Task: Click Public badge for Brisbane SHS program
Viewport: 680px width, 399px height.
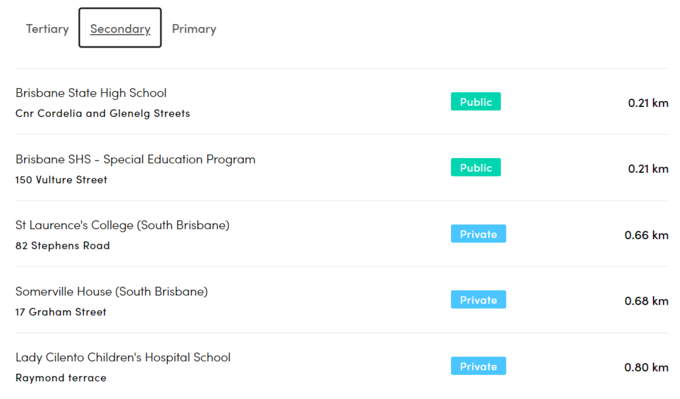Action: pos(476,167)
